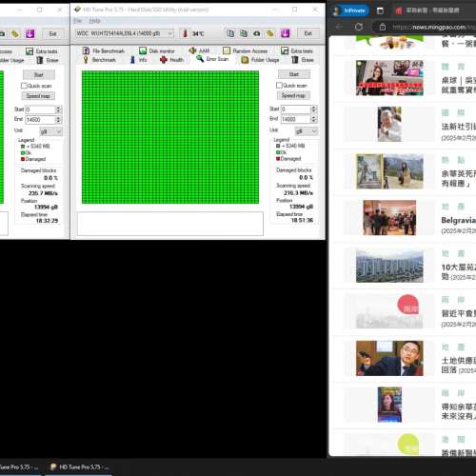Open the Random Access tab
The width and height of the screenshot is (476, 476).
point(245,50)
